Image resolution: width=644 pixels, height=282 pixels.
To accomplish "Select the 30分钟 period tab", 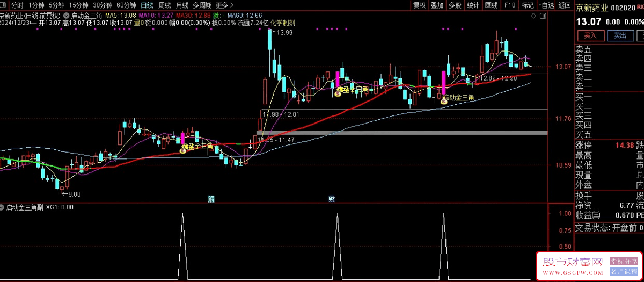I will 102,5.
